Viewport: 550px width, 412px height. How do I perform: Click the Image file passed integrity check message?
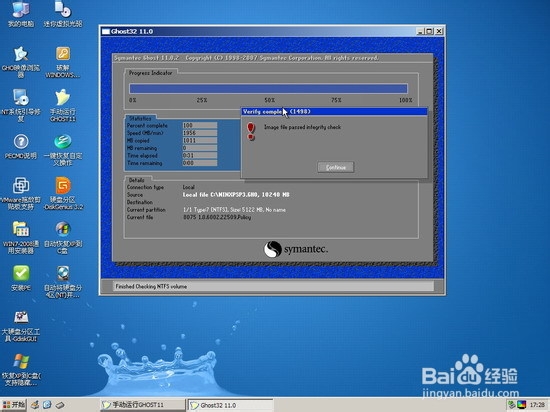[302, 127]
